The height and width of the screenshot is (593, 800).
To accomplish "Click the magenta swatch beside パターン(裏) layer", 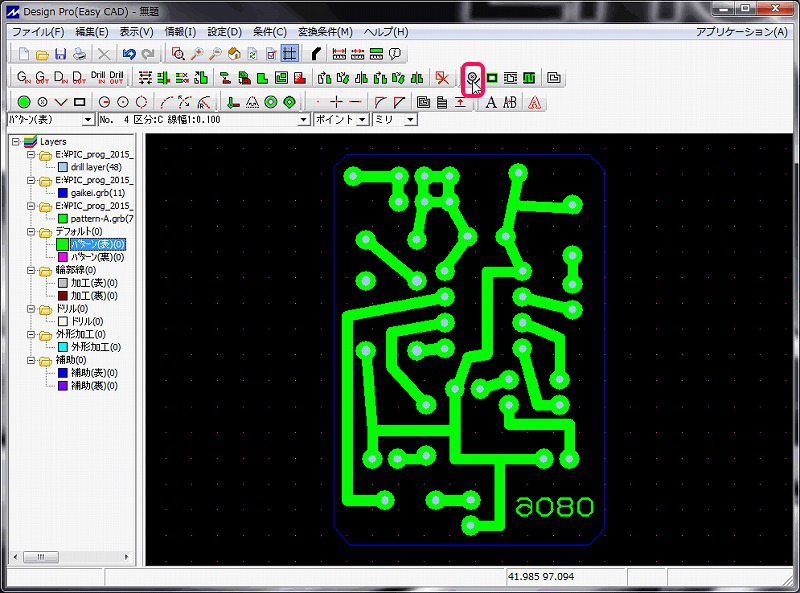I will point(62,257).
